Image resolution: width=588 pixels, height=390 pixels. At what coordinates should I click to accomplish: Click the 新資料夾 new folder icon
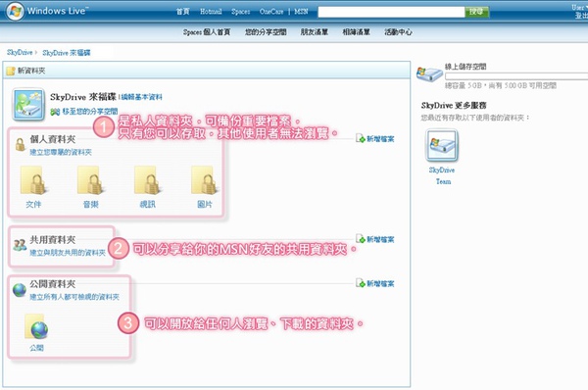pos(11,71)
